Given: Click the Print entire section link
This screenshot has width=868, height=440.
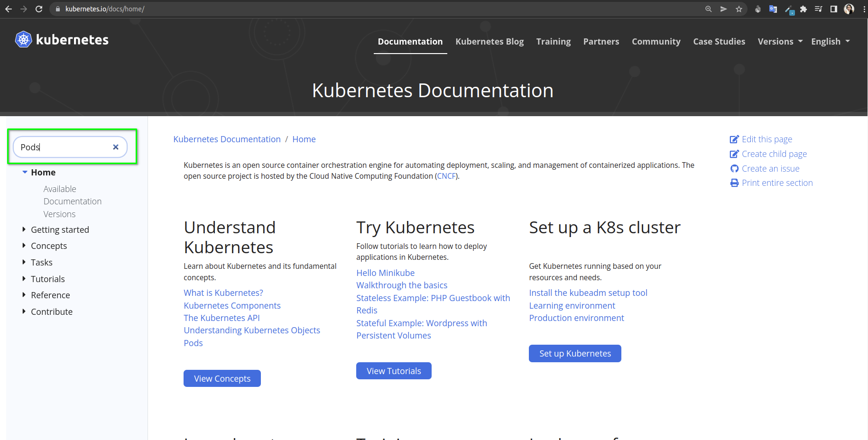Looking at the screenshot, I should [777, 183].
